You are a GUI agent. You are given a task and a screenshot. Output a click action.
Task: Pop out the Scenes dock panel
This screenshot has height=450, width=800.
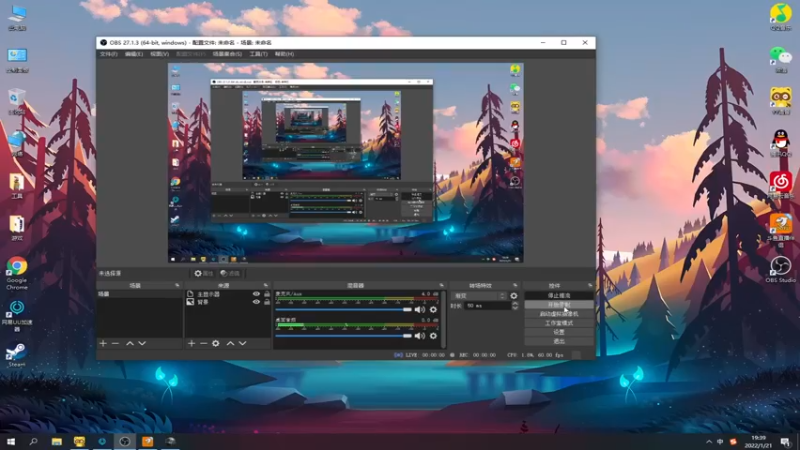pyautogui.click(x=178, y=285)
